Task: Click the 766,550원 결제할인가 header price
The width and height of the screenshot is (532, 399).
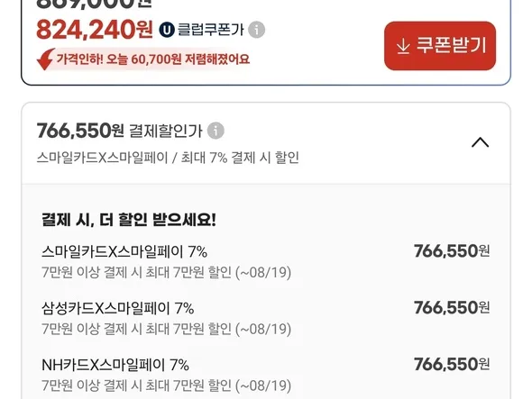Action: pyautogui.click(x=80, y=131)
